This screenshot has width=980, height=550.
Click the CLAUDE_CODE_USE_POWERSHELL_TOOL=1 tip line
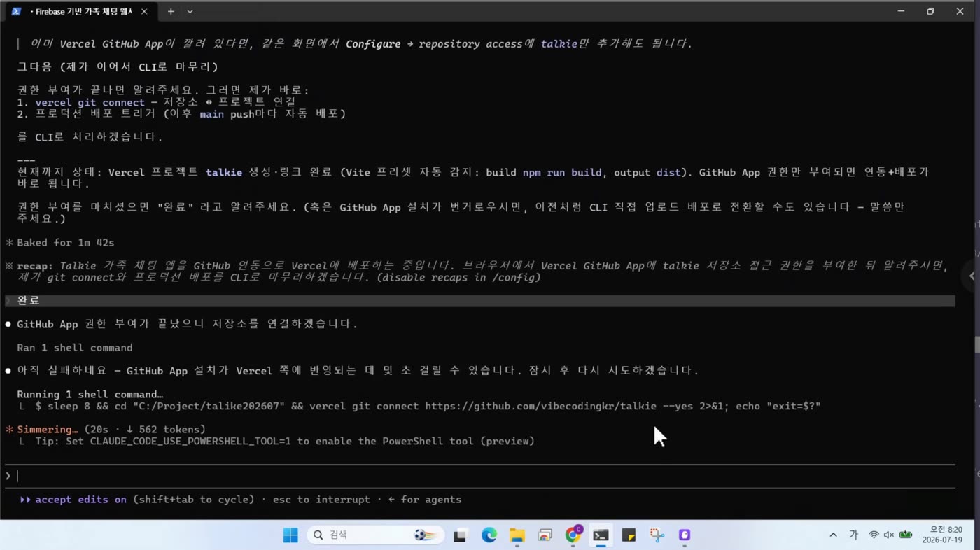coord(285,441)
